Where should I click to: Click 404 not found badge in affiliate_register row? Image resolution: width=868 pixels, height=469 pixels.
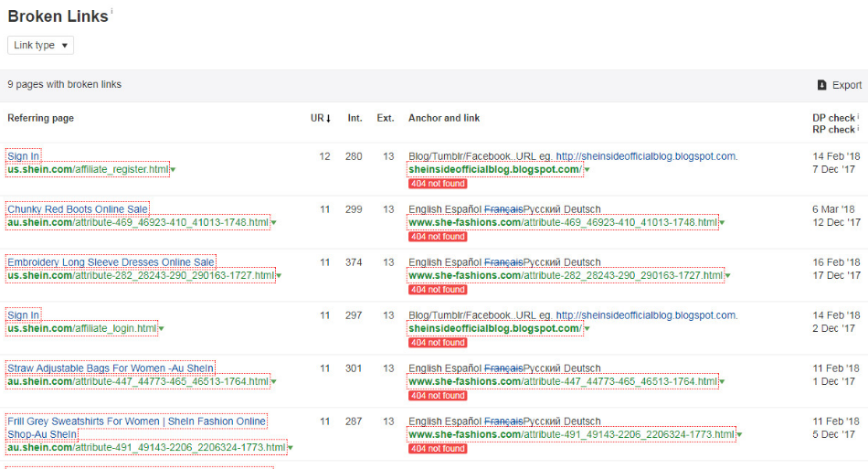pyautogui.click(x=438, y=184)
